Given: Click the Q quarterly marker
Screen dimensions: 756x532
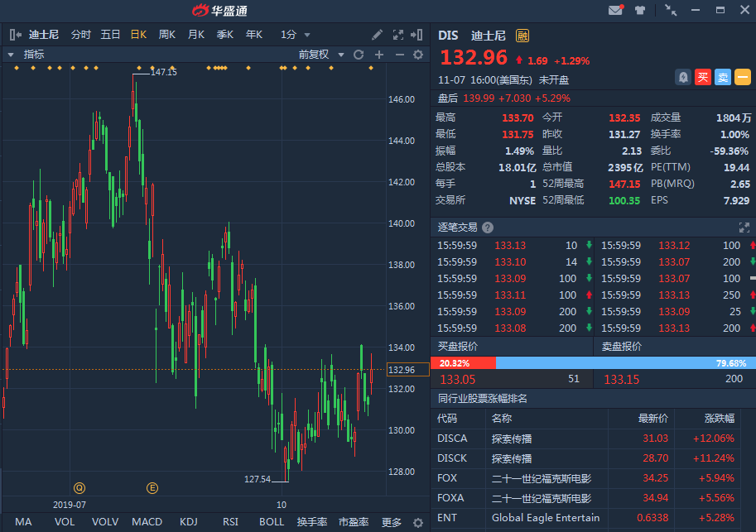Looking at the screenshot, I should tap(79, 488).
